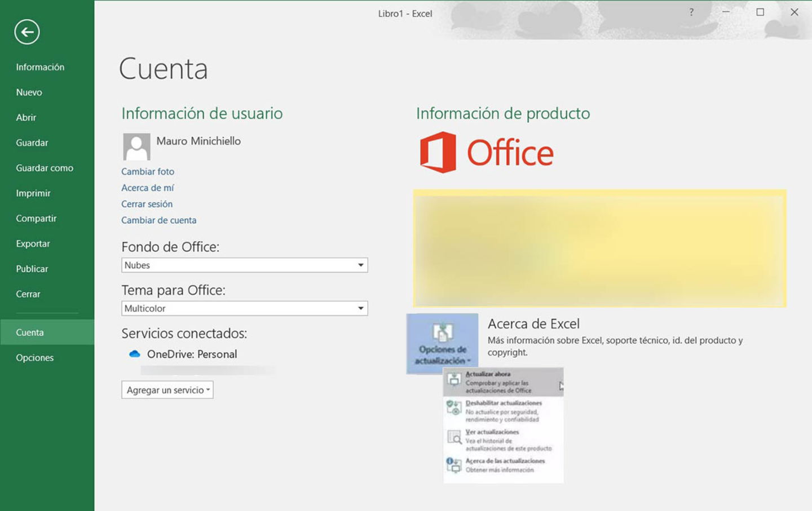Click the Libro1 - Excel window title
This screenshot has height=511, width=812.
(405, 14)
